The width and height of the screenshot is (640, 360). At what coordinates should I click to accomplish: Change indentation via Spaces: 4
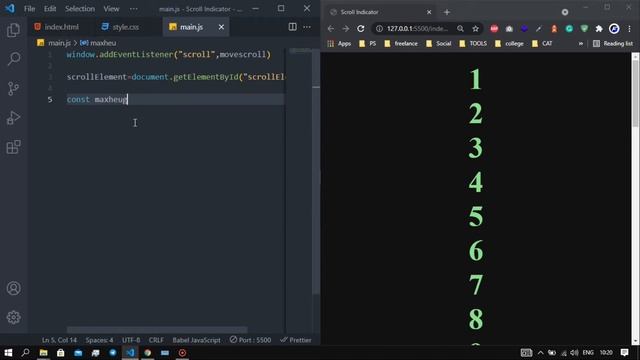coord(99,340)
